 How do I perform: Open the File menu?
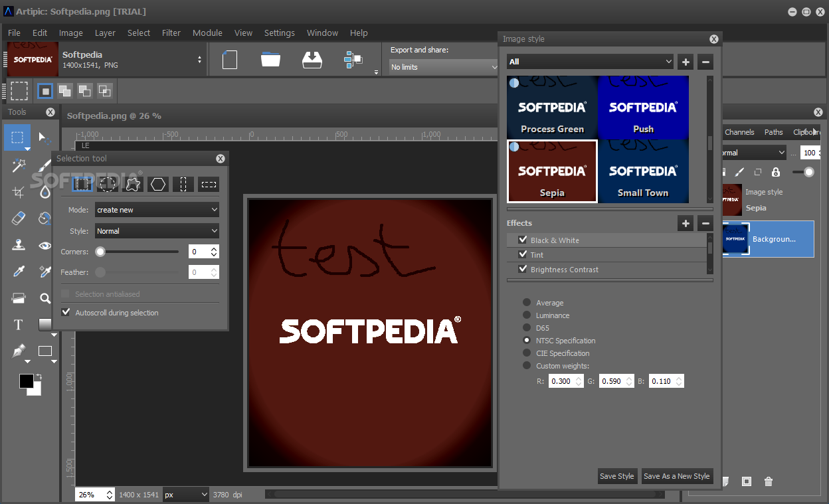point(14,33)
